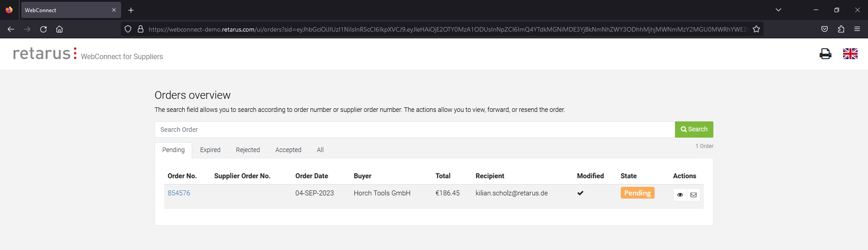Viewport: 868px width, 250px height.
Task: Go to the Firefox home page
Action: pyautogui.click(x=59, y=29)
